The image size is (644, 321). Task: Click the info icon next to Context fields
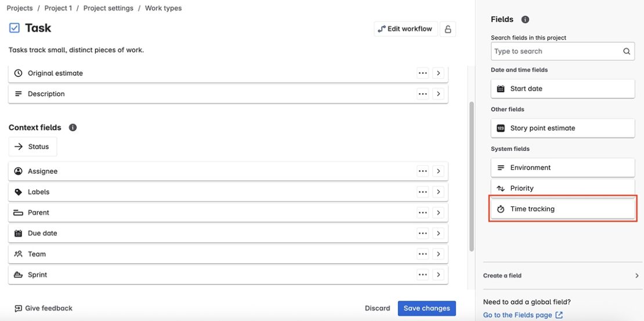[x=73, y=127]
